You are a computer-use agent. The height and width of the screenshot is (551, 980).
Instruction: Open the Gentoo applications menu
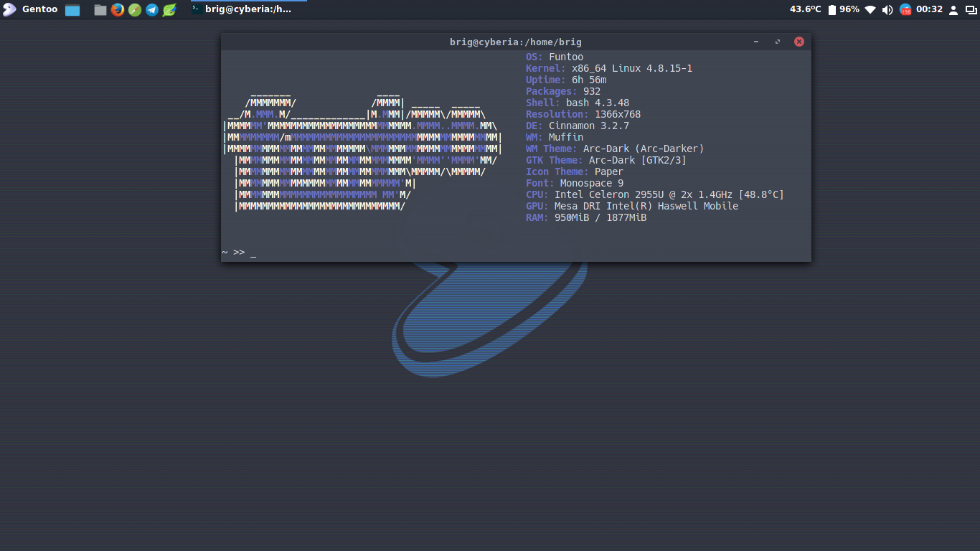coord(30,9)
